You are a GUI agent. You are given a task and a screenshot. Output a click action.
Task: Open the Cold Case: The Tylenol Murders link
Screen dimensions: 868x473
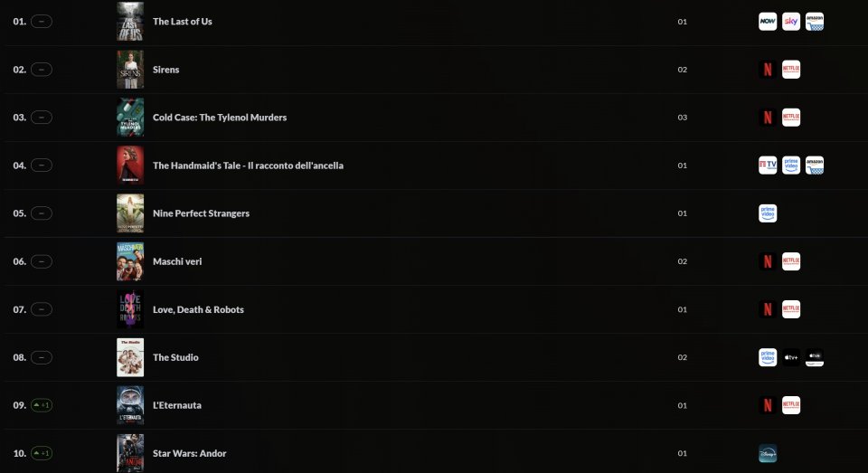(x=220, y=118)
